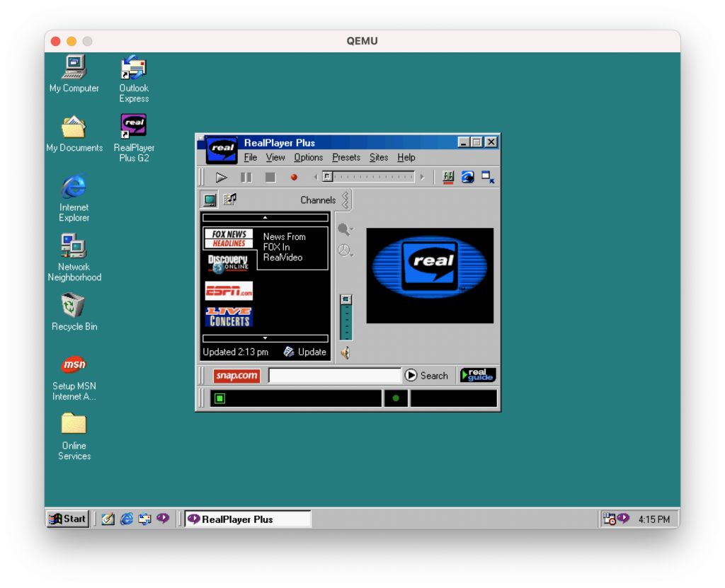This screenshot has width=725, height=588.
Task: Open the zoom magnifier dropdown
Action: (346, 229)
